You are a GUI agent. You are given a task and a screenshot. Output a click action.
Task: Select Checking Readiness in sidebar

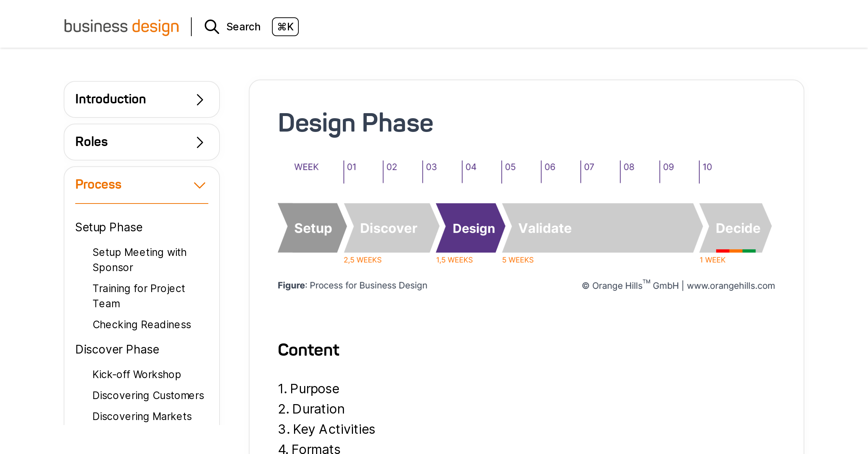142,324
